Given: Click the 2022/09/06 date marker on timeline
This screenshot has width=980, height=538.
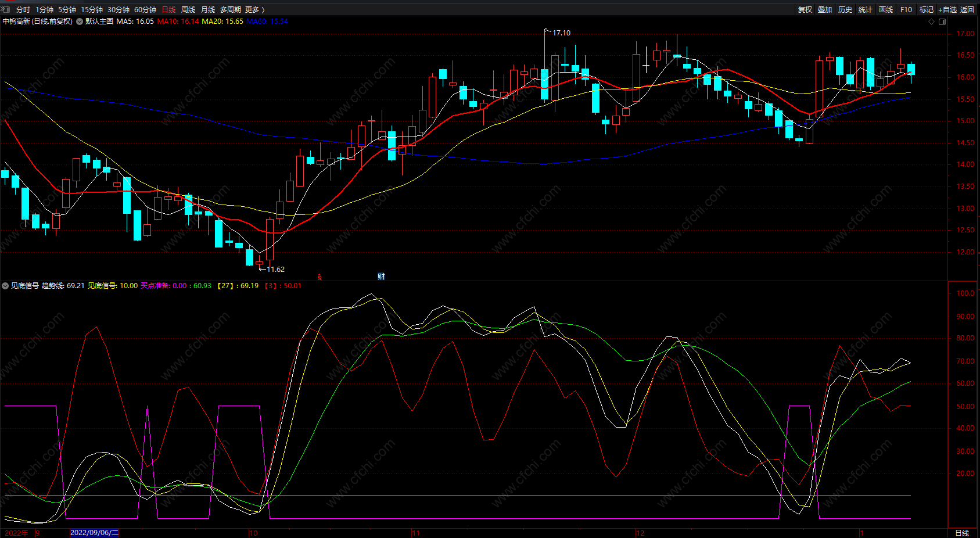Looking at the screenshot, I should [x=94, y=533].
